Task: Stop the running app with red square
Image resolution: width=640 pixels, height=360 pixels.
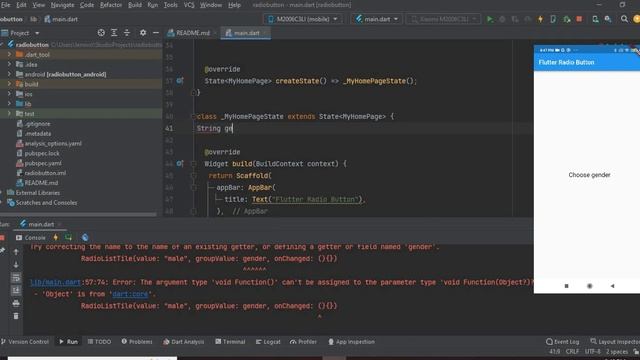Action: [x=579, y=19]
